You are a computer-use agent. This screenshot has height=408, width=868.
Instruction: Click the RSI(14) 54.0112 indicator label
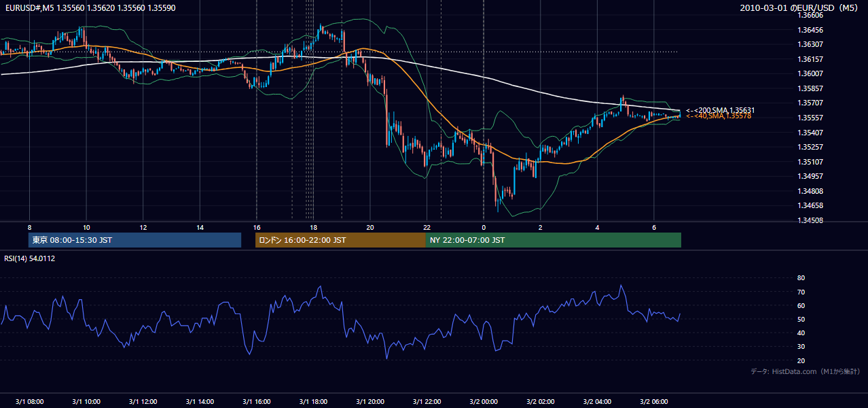30,258
